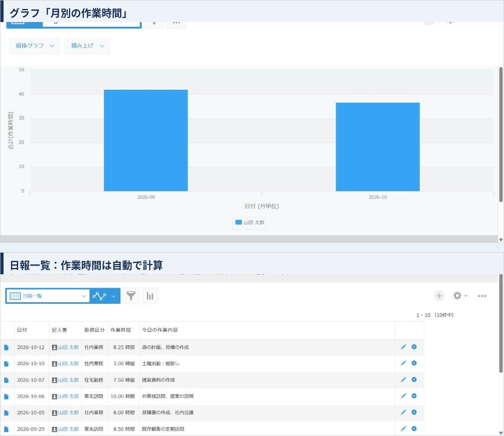Click the bar chart aggregate icon
Image resolution: width=504 pixels, height=436 pixels.
point(150,296)
